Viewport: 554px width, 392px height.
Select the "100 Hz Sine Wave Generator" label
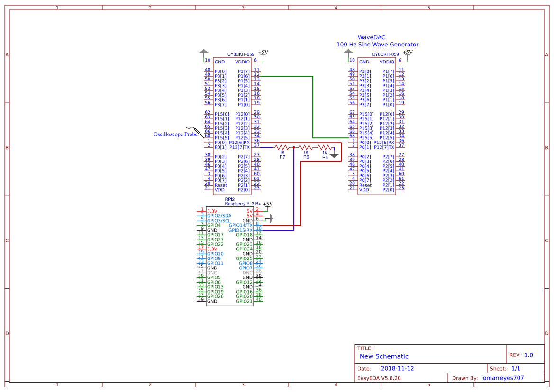pyautogui.click(x=377, y=45)
